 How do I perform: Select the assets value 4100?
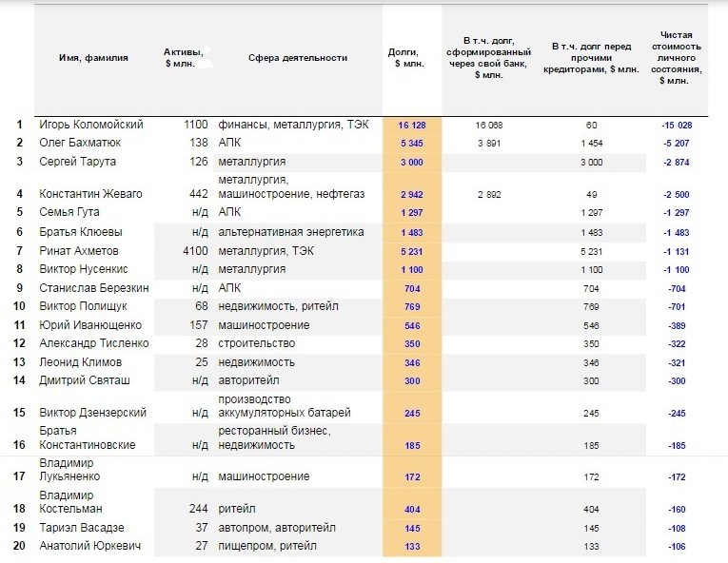coord(193,251)
